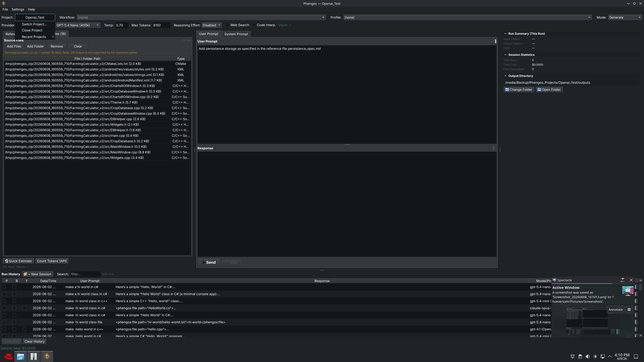
Task: Enable the Web Search checkbox
Action: [227, 25]
